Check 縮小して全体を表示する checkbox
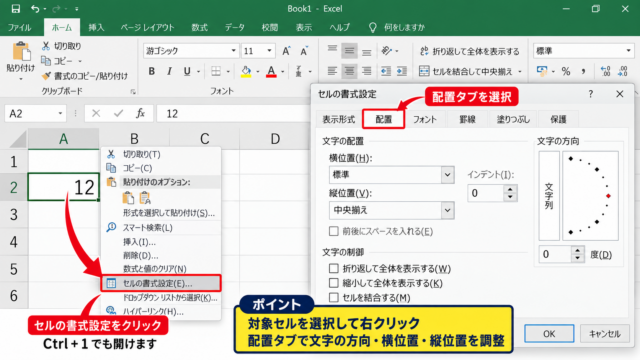The width and height of the screenshot is (640, 360). pyautogui.click(x=333, y=283)
